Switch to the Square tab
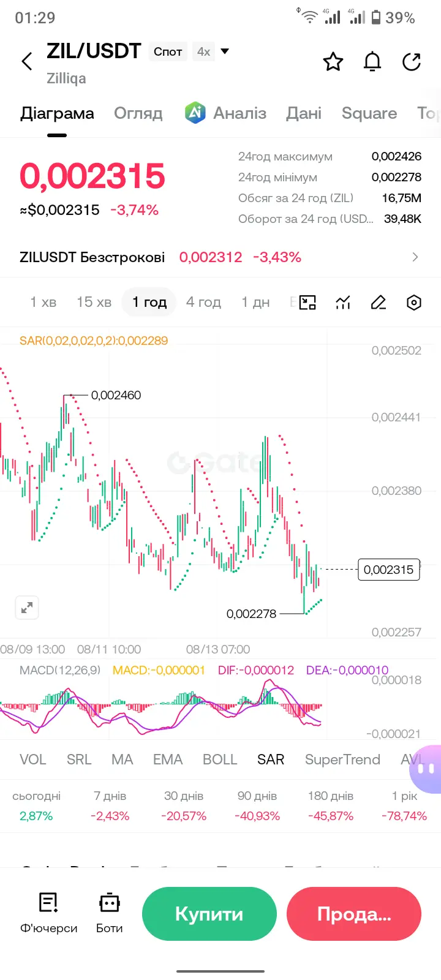Viewport: 441px width, 980px height. (x=369, y=113)
